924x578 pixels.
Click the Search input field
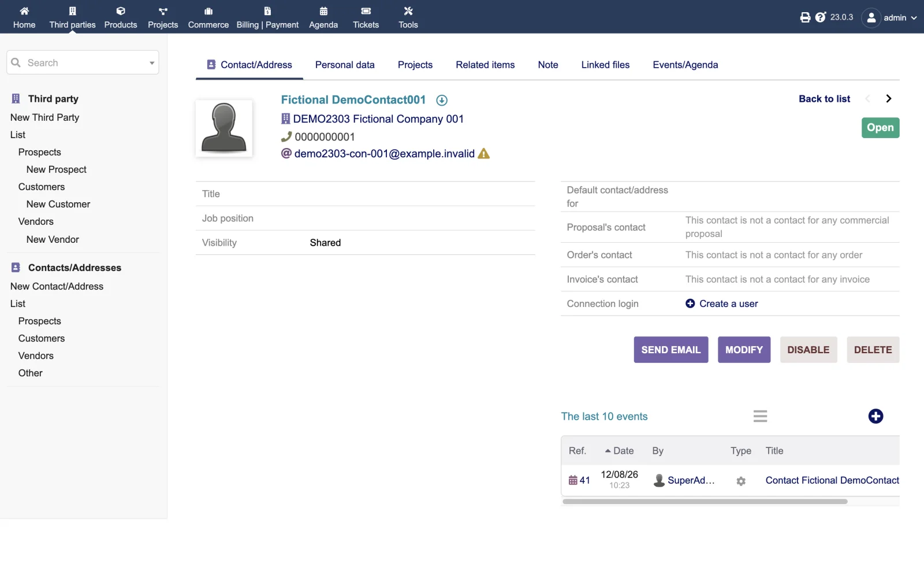pos(83,62)
